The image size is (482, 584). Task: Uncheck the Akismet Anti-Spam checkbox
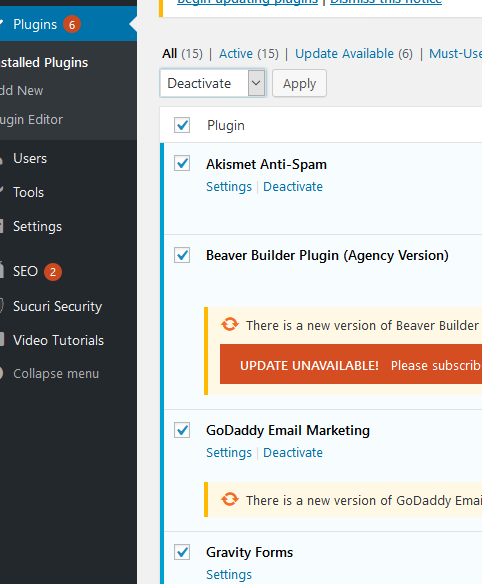pyautogui.click(x=182, y=163)
